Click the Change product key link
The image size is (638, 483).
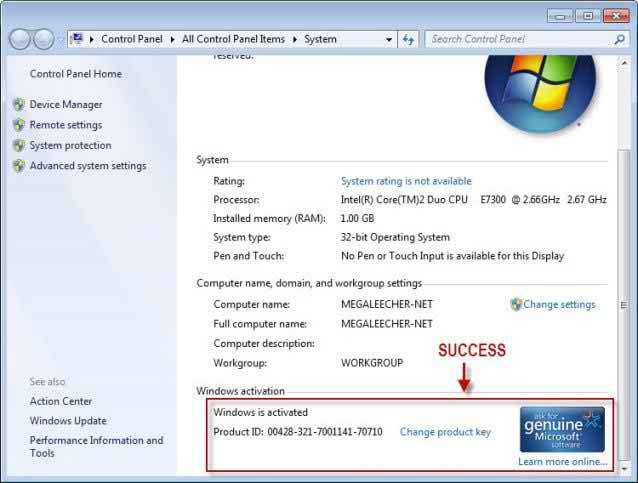point(445,432)
